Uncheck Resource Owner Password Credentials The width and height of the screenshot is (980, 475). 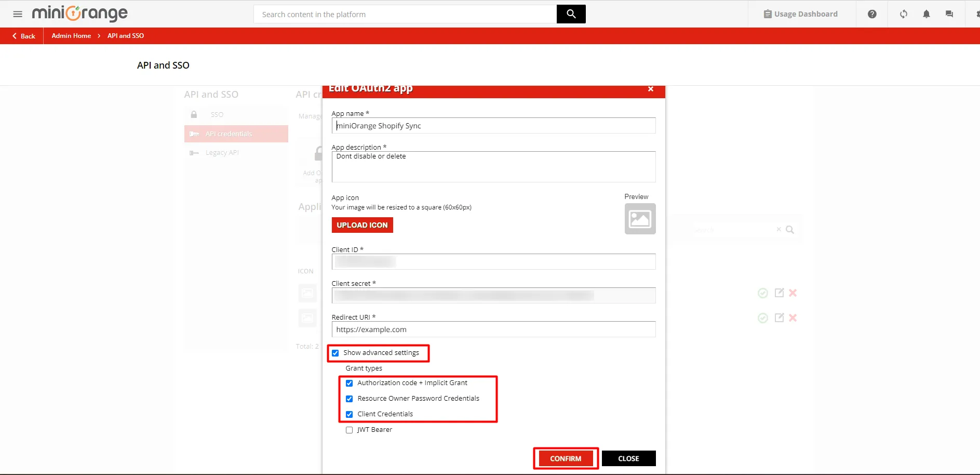click(x=350, y=399)
